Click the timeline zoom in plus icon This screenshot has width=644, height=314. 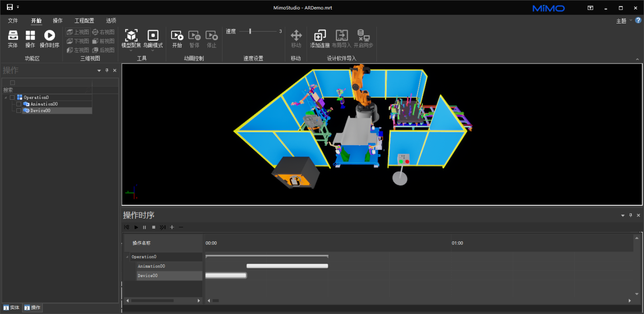coord(172,227)
